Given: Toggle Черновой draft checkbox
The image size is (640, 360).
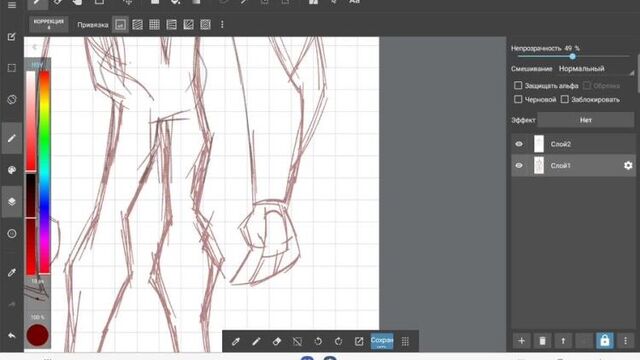Looking at the screenshot, I should click(518, 99).
